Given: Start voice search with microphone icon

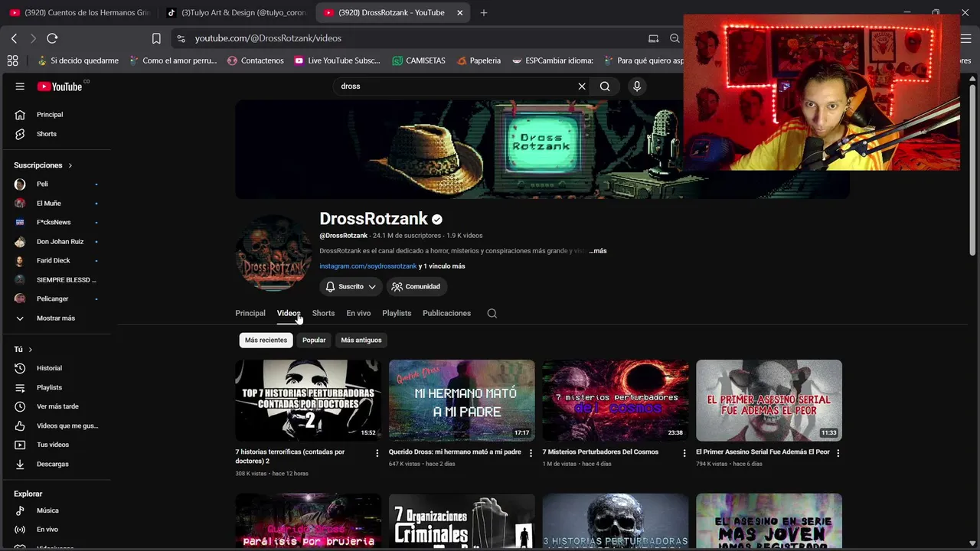Looking at the screenshot, I should pyautogui.click(x=636, y=86).
